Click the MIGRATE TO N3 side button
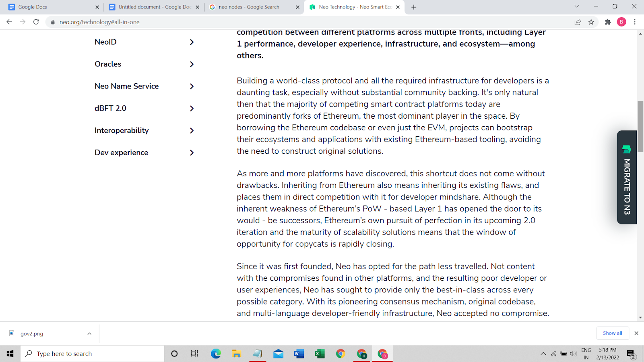Screen dimensions: 644x362 627,177
